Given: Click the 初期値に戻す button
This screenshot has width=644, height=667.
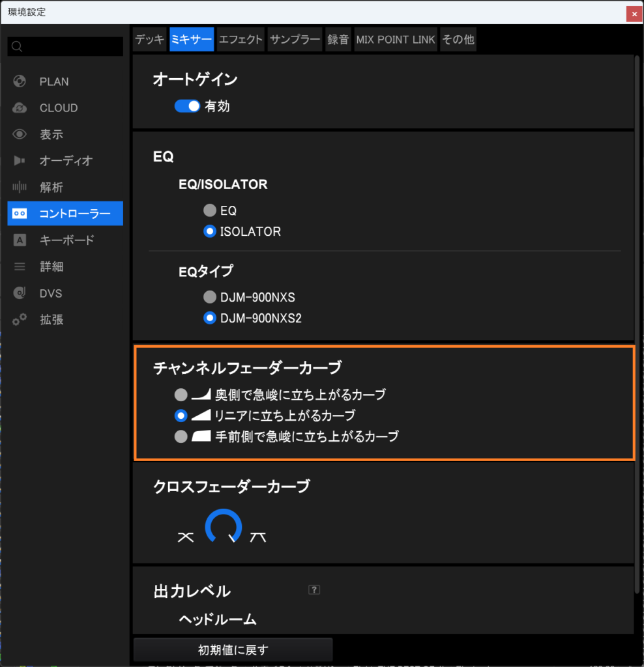Looking at the screenshot, I should pyautogui.click(x=233, y=649).
